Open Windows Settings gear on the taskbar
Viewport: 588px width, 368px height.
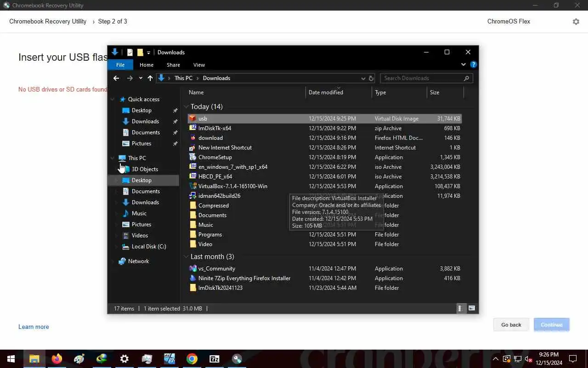(x=124, y=359)
